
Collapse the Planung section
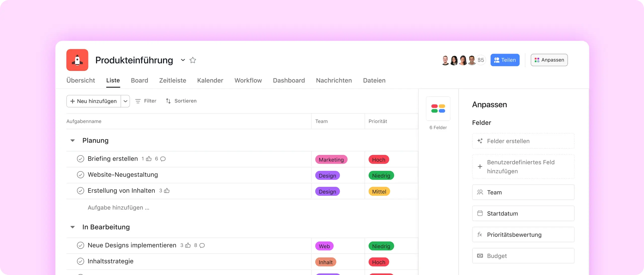click(x=72, y=140)
